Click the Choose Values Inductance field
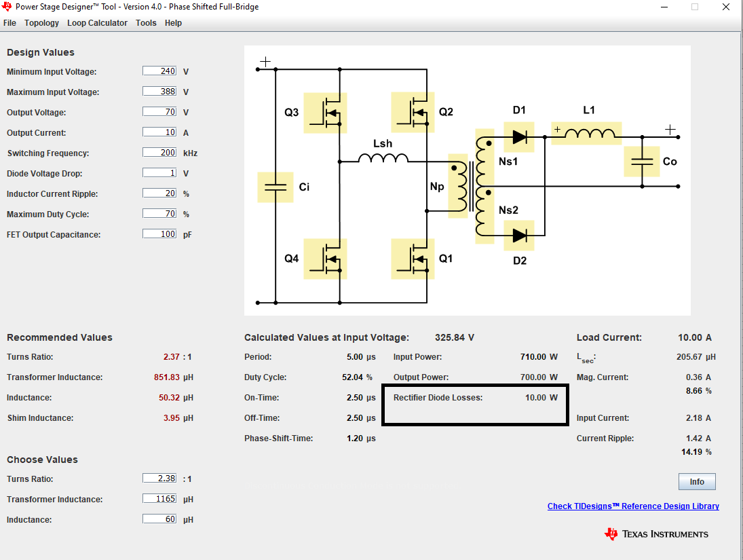This screenshot has height=560, width=743. [x=159, y=519]
